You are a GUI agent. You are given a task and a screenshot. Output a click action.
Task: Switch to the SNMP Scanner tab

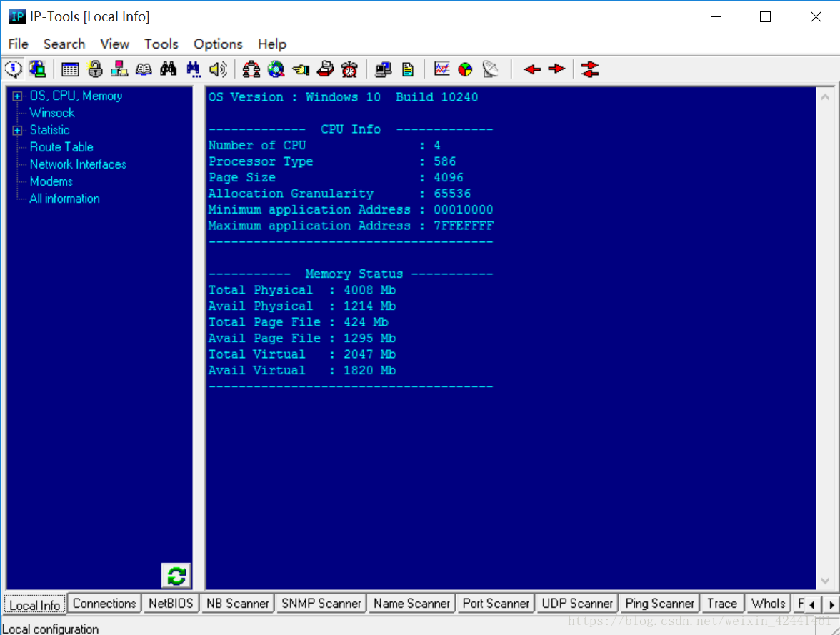click(x=321, y=604)
